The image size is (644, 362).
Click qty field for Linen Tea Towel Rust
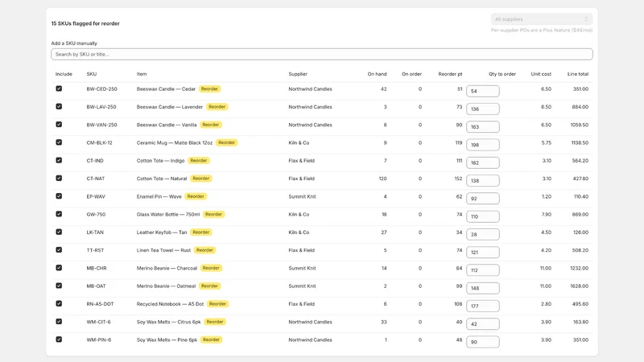click(x=482, y=253)
